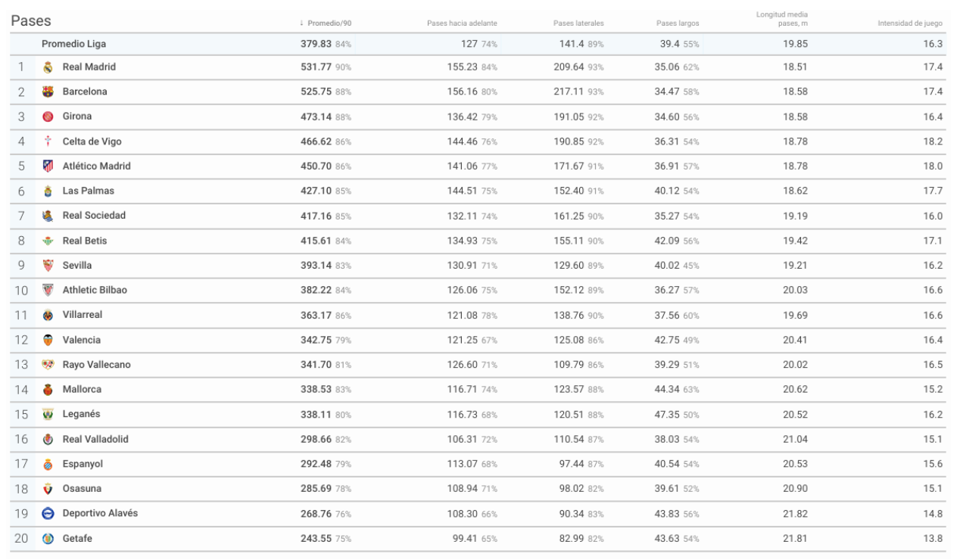The image size is (963, 560).
Task: Select the Promedio Liga row label
Action: tap(73, 44)
